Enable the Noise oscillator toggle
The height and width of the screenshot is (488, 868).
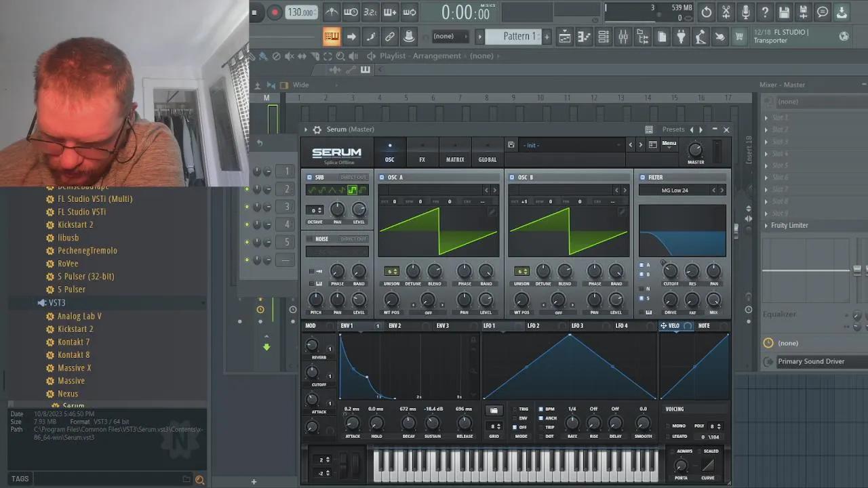(310, 239)
